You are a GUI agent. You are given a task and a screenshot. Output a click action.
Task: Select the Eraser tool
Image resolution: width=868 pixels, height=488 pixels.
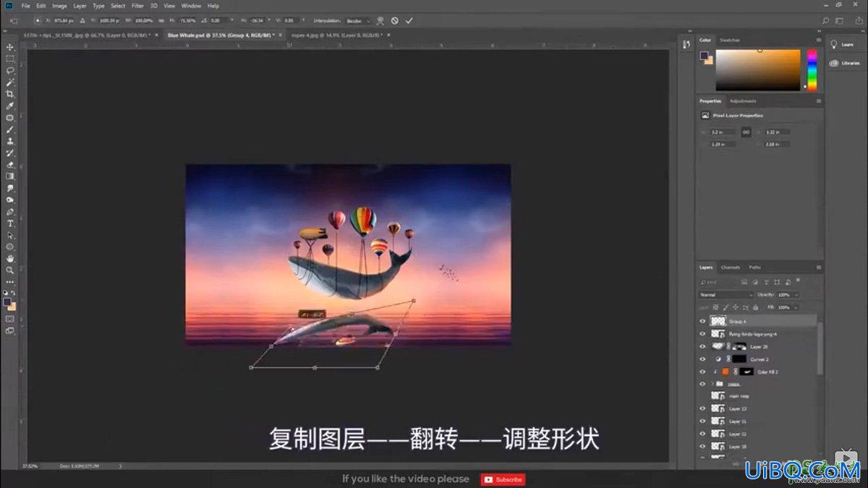[10, 165]
